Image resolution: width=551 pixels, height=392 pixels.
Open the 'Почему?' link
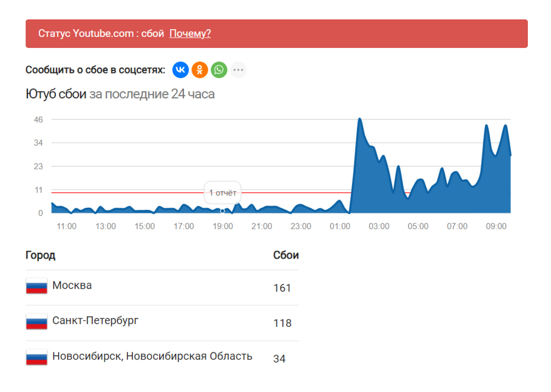pyautogui.click(x=190, y=33)
